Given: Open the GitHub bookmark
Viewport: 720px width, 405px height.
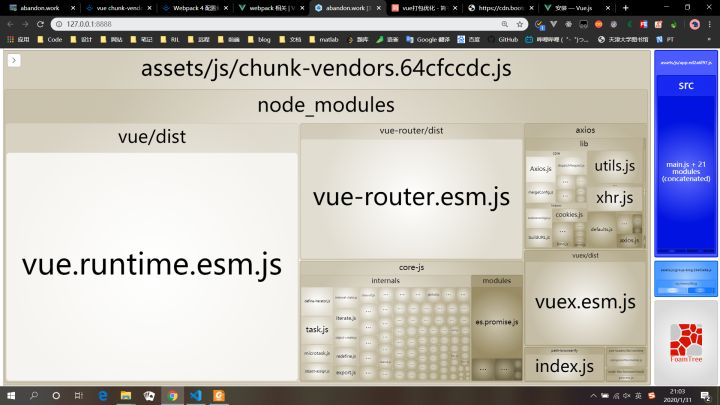Looking at the screenshot, I should [x=502, y=39].
